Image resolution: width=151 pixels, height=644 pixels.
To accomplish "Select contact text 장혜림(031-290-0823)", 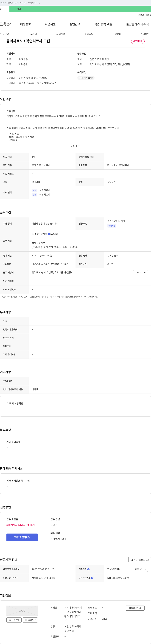I will (43, 578).
